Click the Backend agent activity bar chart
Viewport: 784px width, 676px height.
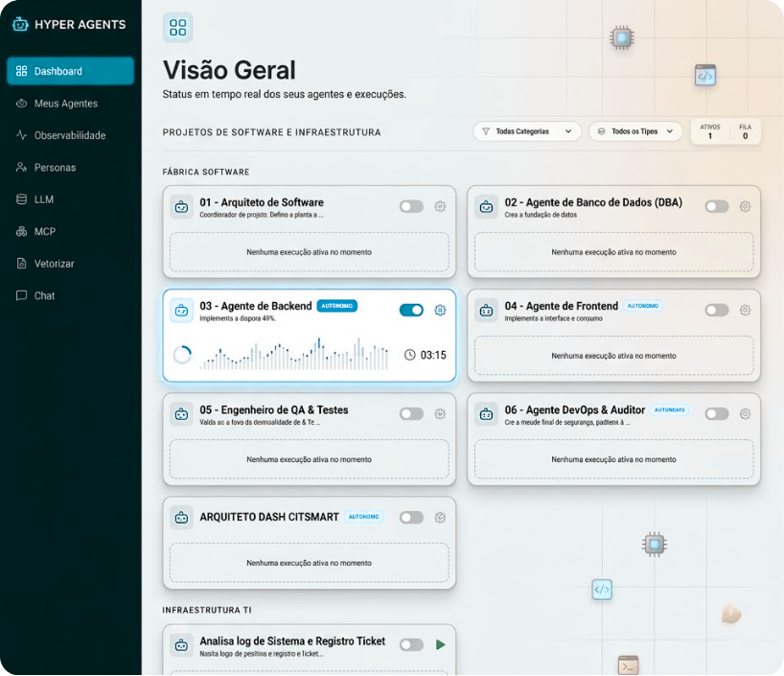coord(294,355)
